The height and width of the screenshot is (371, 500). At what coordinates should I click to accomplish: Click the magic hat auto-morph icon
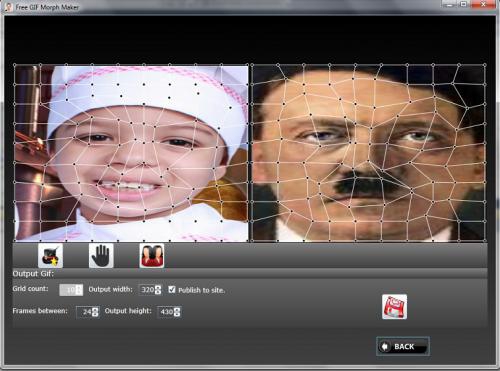pyautogui.click(x=50, y=256)
